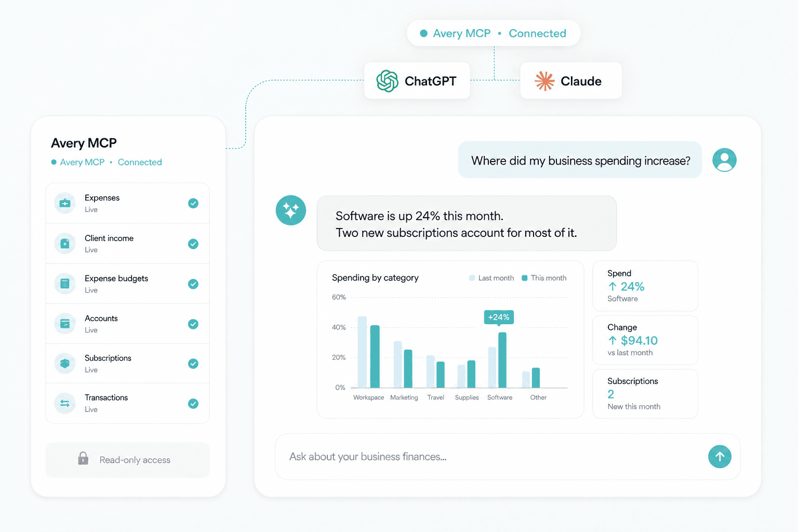Click the Expense budgets calculator icon
Screen dimensions: 798x532
[x=65, y=284]
